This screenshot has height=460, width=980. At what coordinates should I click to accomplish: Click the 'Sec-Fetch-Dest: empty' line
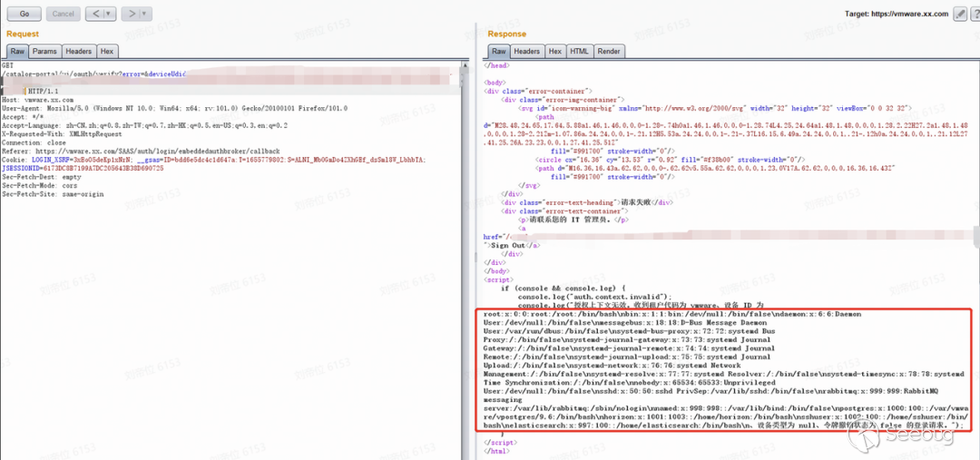pos(41,177)
